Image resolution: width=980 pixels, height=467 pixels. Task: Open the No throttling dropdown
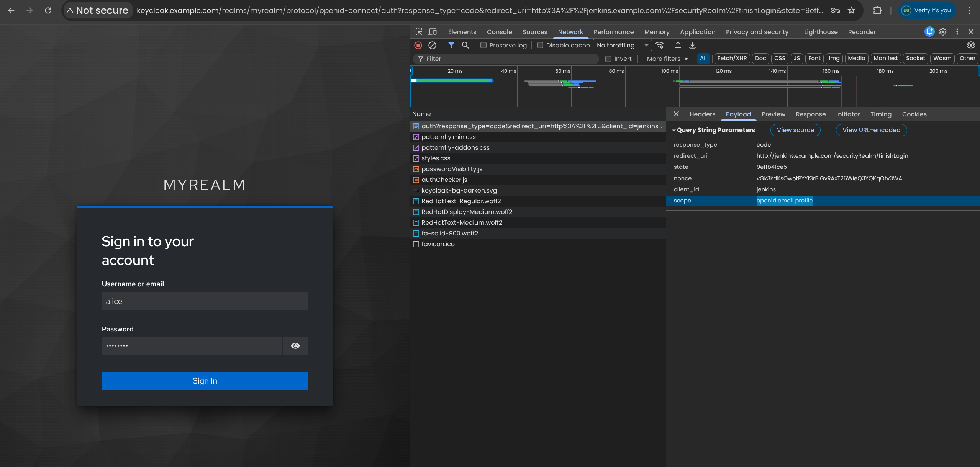click(622, 45)
